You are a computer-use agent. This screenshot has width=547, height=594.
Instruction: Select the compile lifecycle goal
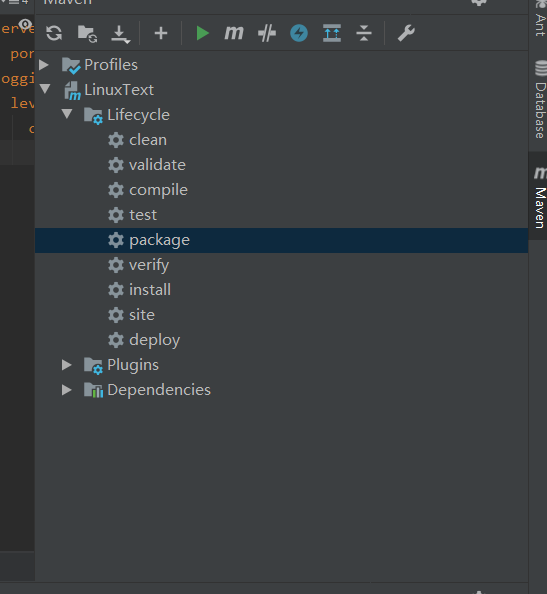tap(158, 190)
